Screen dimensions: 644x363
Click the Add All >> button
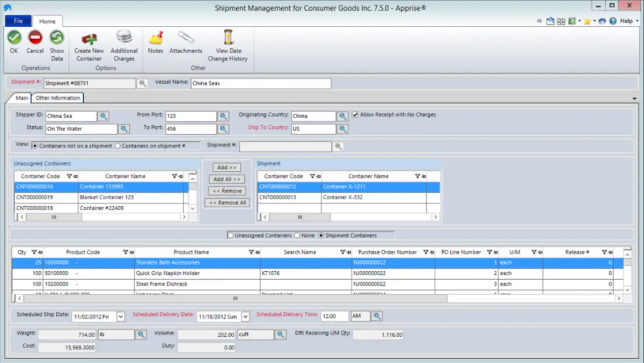[227, 179]
